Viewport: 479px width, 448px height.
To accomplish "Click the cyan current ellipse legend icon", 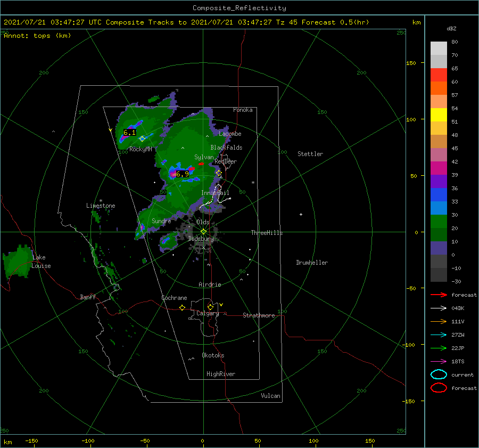I will coord(439,374).
